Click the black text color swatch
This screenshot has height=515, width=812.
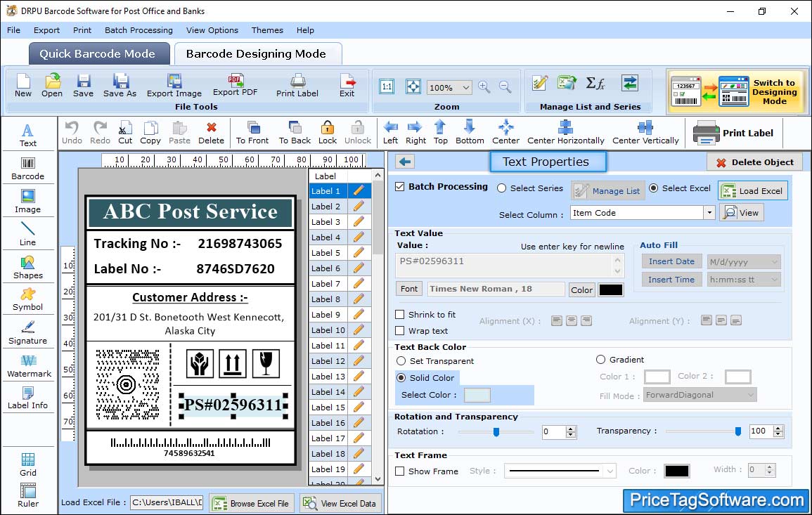[x=610, y=290]
